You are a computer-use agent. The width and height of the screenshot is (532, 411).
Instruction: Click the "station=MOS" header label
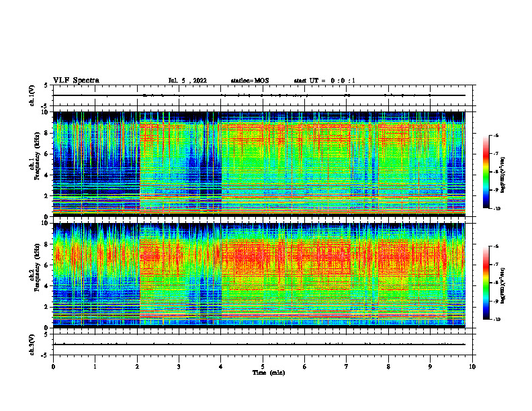[250, 81]
